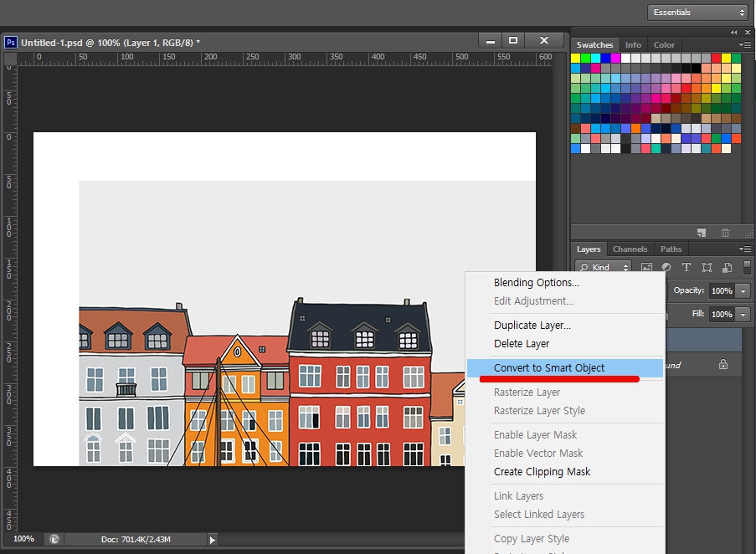
Task: Pick the black swatch in second row
Action: click(696, 69)
